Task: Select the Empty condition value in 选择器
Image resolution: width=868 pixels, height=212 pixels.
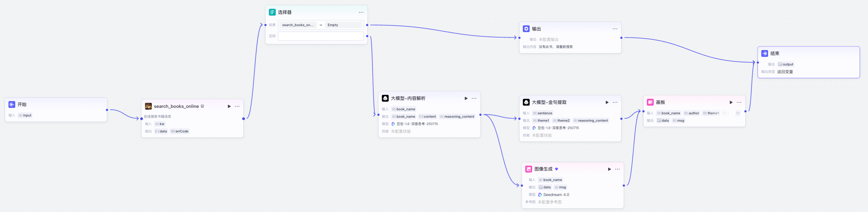Action: pyautogui.click(x=343, y=25)
